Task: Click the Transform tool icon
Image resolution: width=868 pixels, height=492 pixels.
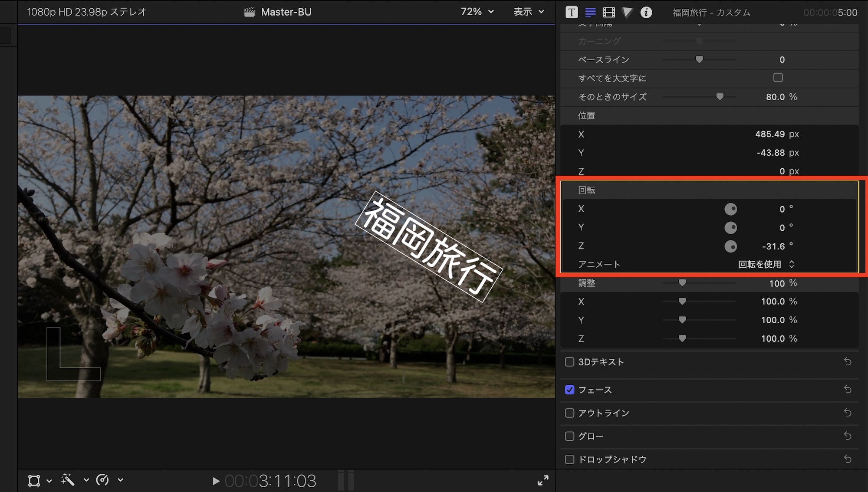Action: coord(34,480)
